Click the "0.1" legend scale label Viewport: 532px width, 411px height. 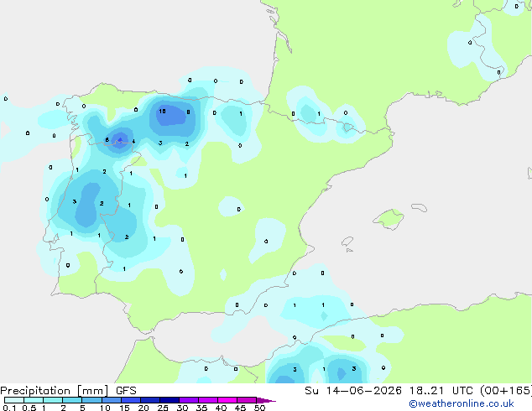coord(9,408)
